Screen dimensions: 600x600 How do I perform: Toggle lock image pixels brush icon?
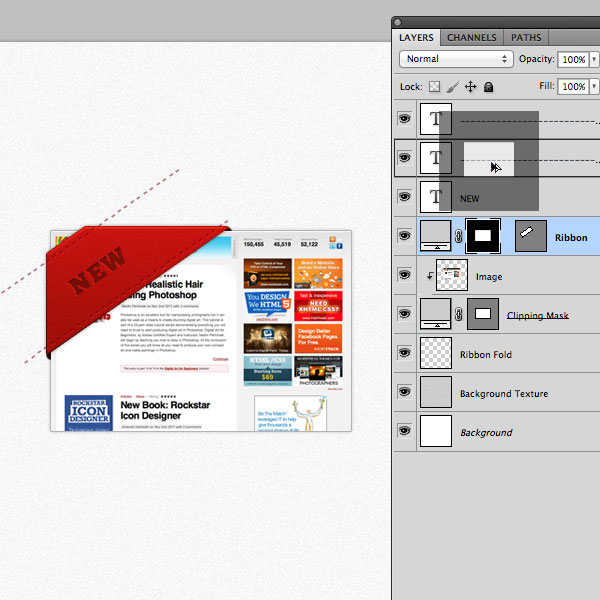click(x=452, y=87)
